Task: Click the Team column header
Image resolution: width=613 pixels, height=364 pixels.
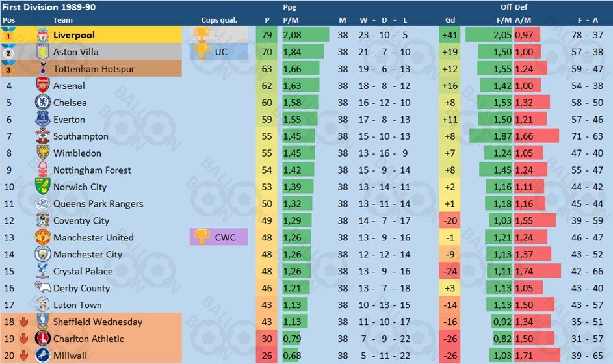Action: (62, 20)
